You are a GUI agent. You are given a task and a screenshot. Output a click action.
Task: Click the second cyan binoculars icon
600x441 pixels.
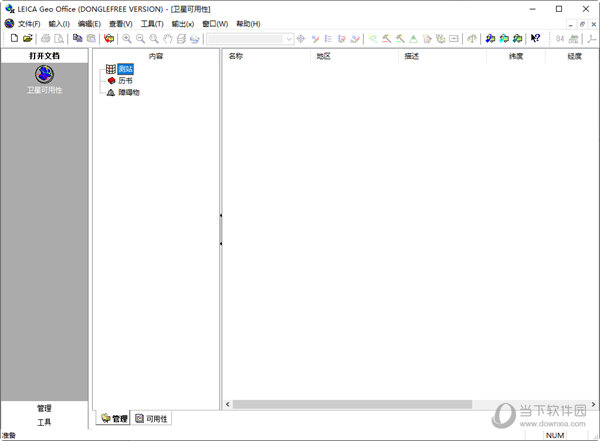504,38
